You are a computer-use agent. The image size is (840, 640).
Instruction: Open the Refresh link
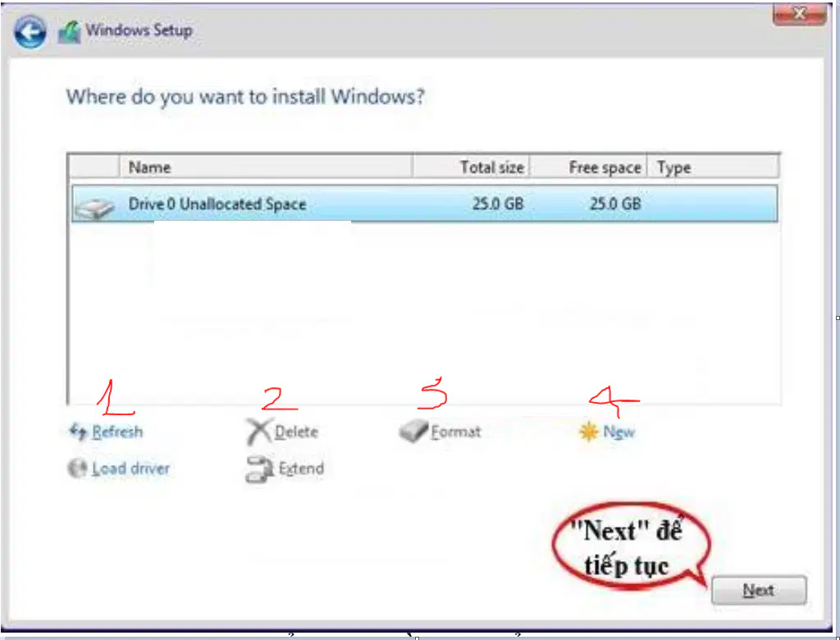[117, 431]
